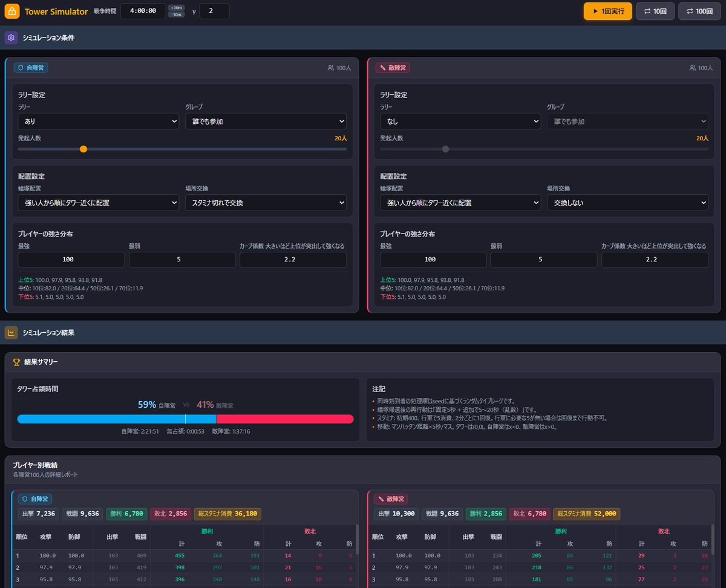Run the simulation 100回
The width and height of the screenshot is (726, 588).
tap(700, 11)
